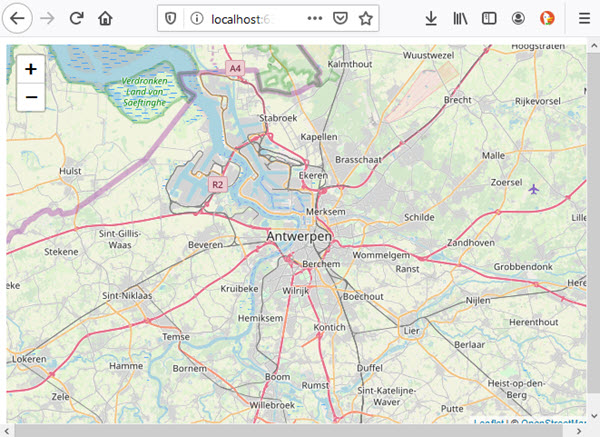Open the Firefox account icon

[518, 18]
